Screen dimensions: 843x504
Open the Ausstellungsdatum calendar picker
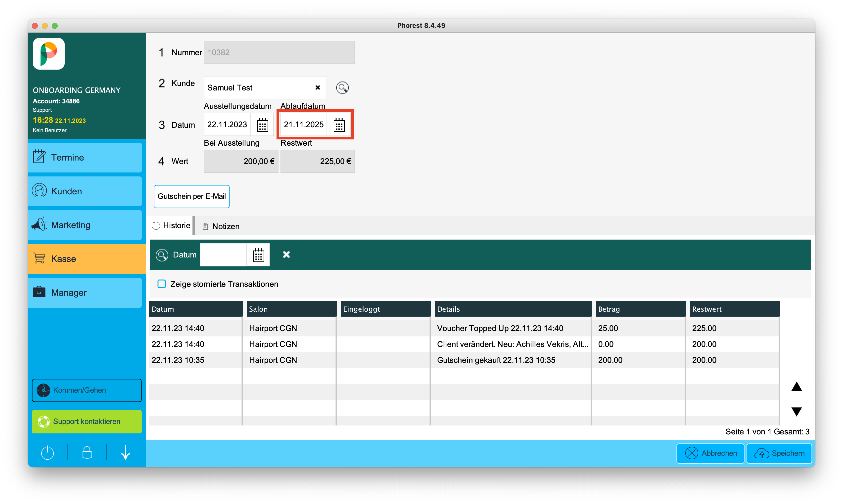(x=262, y=125)
